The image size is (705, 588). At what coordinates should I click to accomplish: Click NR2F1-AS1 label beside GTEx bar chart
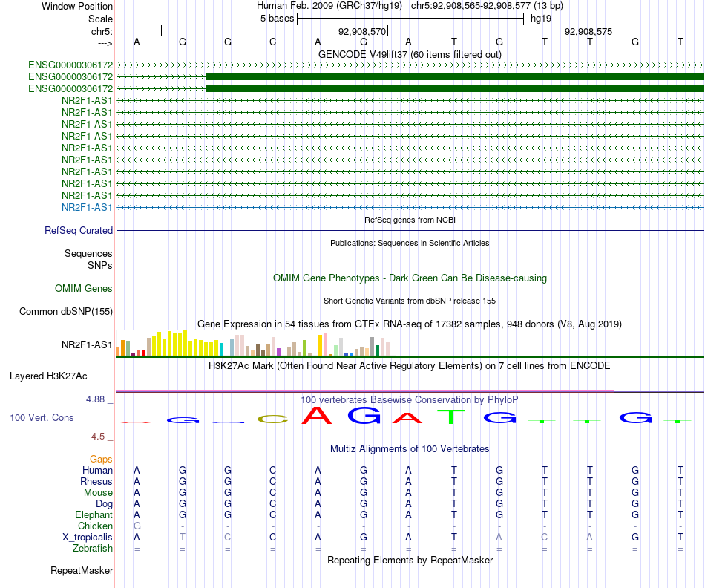click(x=87, y=344)
